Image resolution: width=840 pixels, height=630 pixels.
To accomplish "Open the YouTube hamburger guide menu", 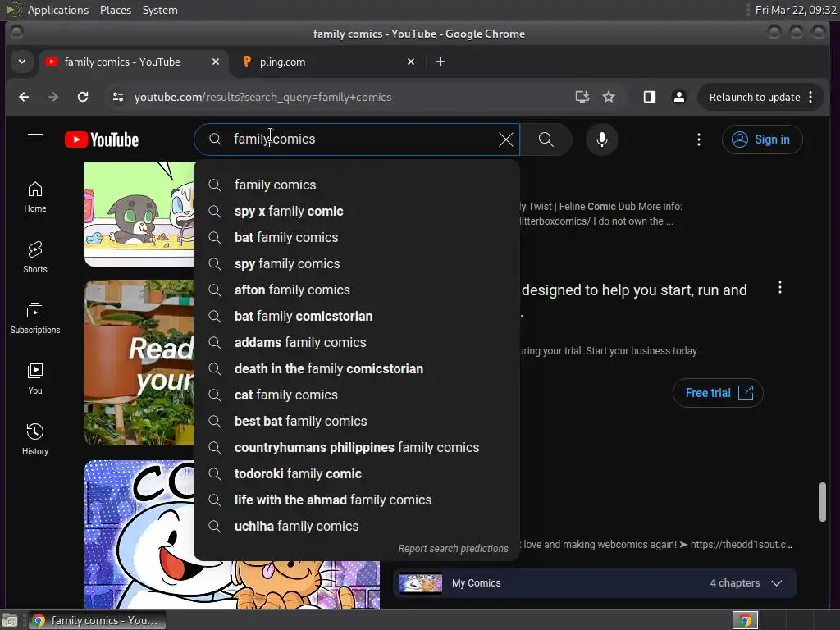I will (x=35, y=139).
